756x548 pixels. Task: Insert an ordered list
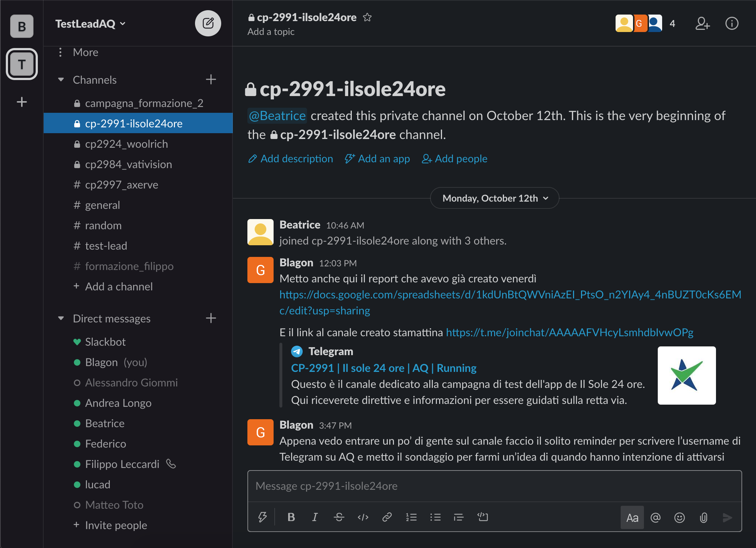coord(411,517)
